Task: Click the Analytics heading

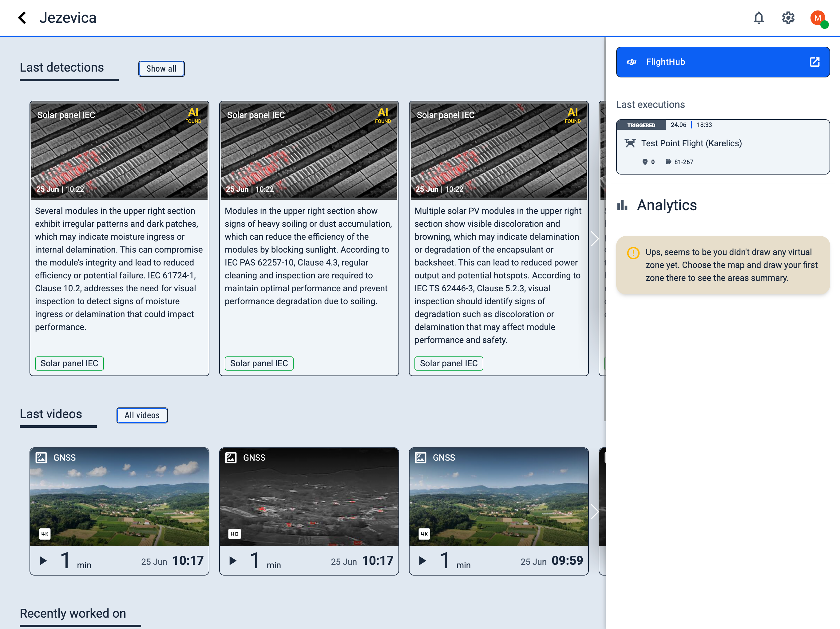Action: (667, 205)
